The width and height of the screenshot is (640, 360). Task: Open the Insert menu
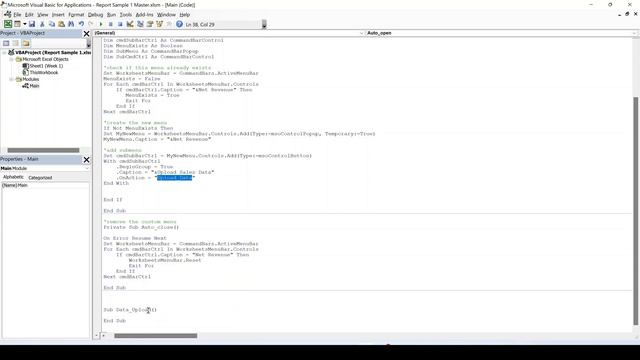click(x=58, y=15)
